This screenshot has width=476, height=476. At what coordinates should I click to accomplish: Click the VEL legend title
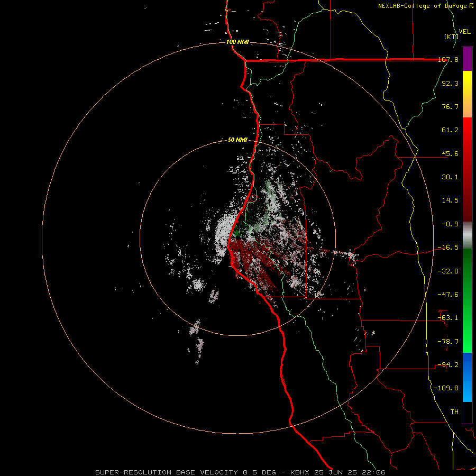click(464, 32)
